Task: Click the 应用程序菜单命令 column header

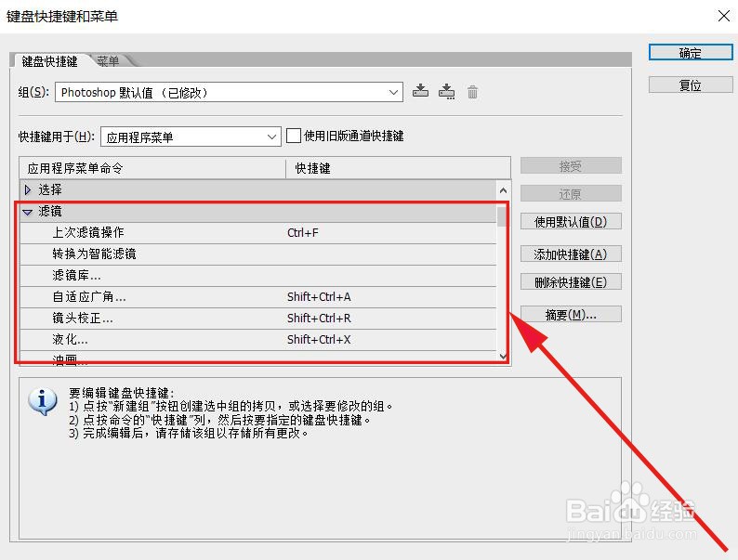Action: (152, 168)
